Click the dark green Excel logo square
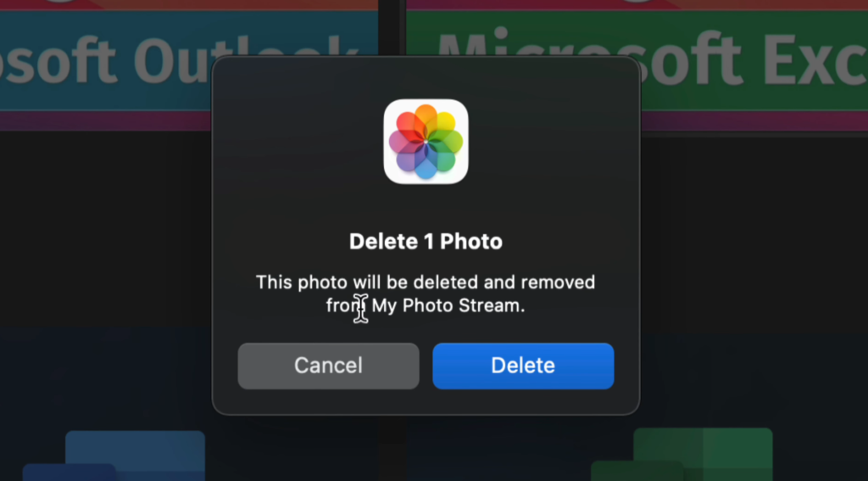The image size is (868, 481). (637, 471)
